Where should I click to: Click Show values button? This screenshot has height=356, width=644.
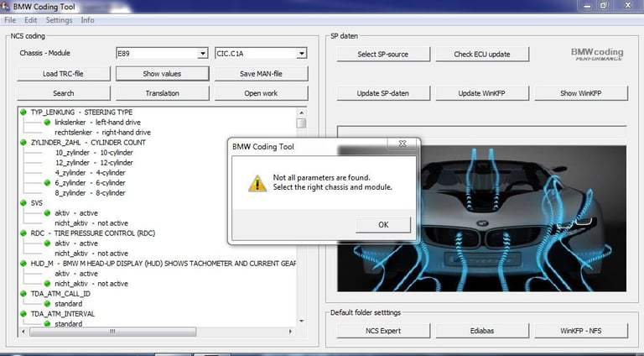pyautogui.click(x=162, y=74)
